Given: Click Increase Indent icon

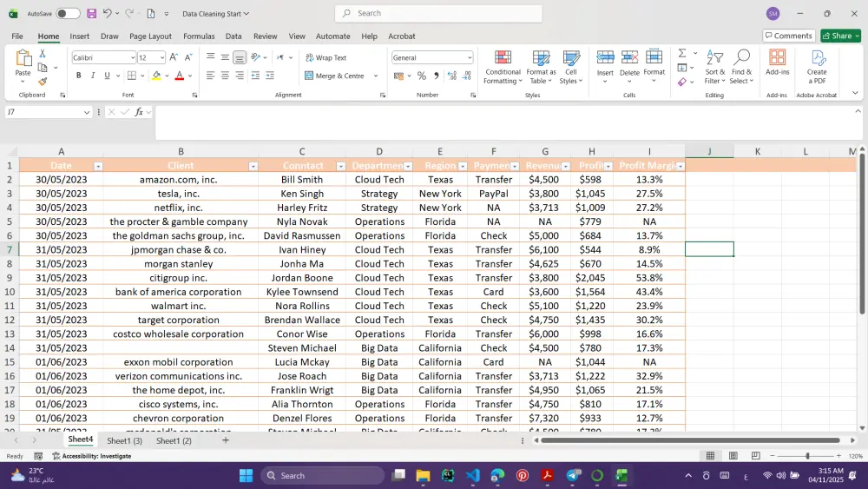Looking at the screenshot, I should 270,76.
